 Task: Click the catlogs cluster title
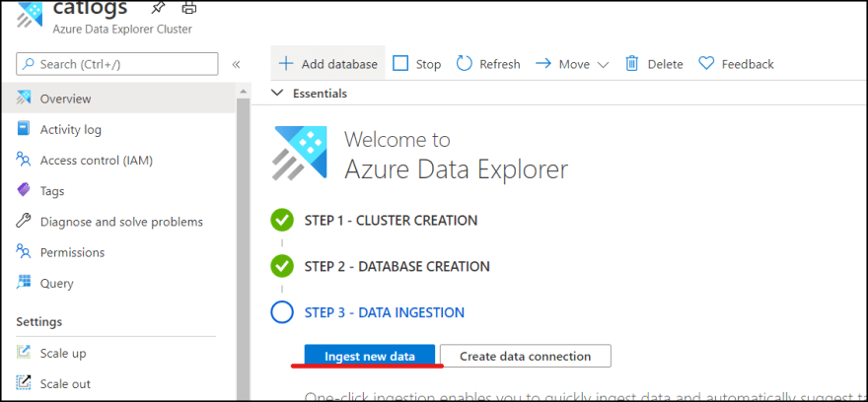click(x=90, y=8)
